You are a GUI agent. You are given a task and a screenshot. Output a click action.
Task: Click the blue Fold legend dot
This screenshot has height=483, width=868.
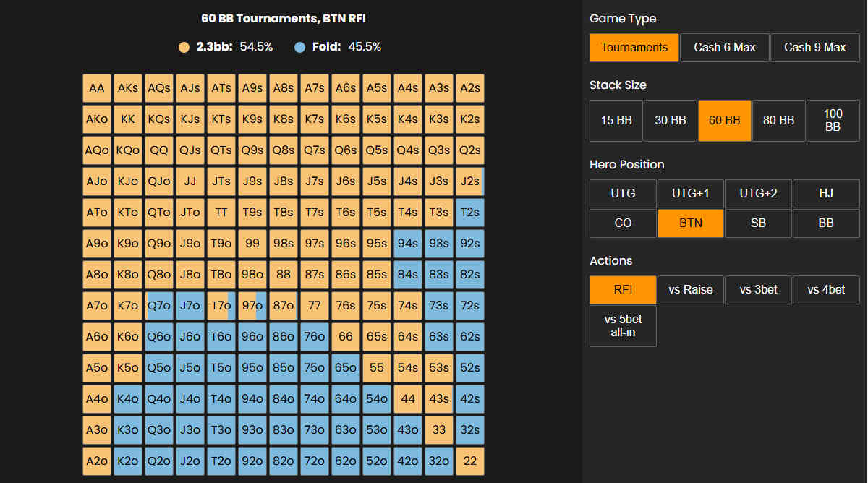coord(300,47)
